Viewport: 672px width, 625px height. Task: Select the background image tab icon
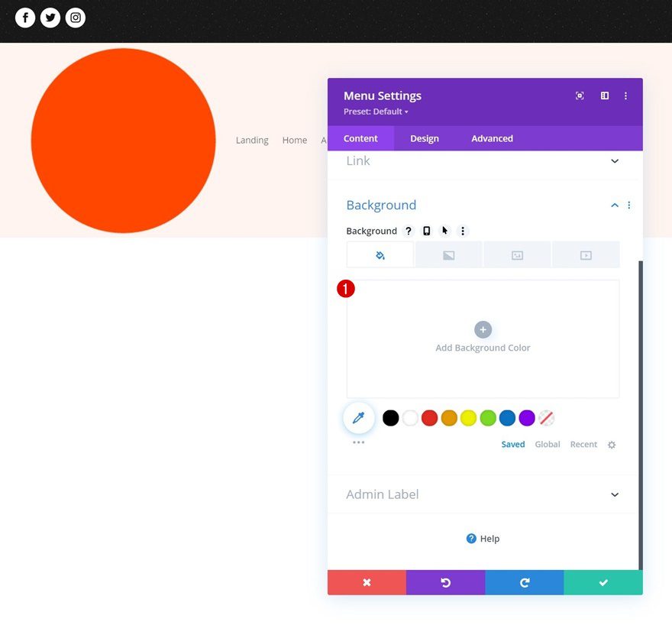point(517,254)
